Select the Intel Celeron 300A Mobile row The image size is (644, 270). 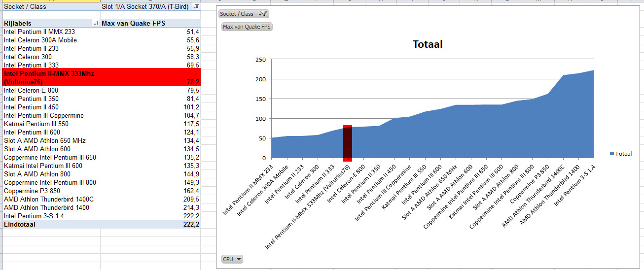coord(101,40)
